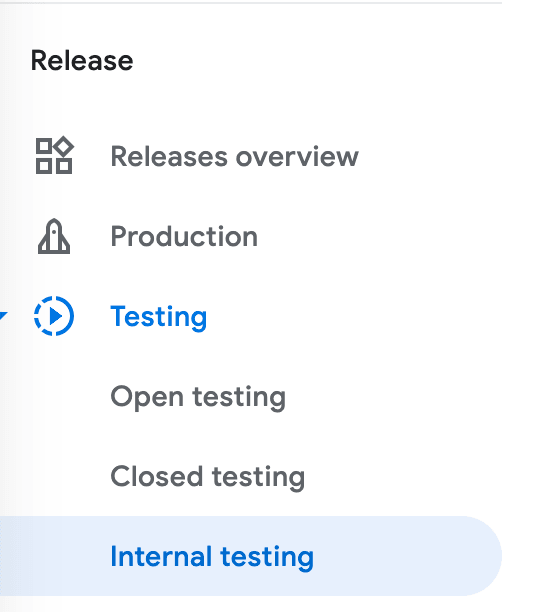
Task: Go to the Production track
Action: tap(184, 236)
